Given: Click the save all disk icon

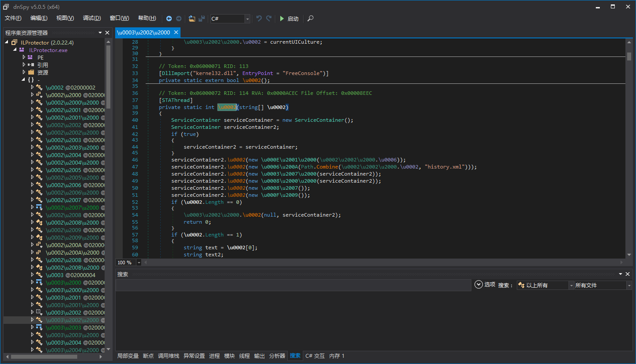Looking at the screenshot, I should [x=202, y=19].
